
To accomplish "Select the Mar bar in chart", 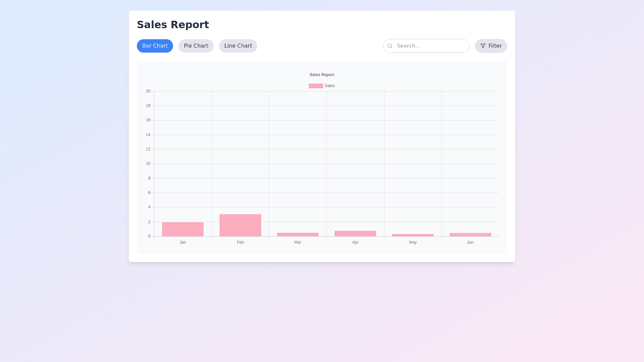I will tap(298, 235).
